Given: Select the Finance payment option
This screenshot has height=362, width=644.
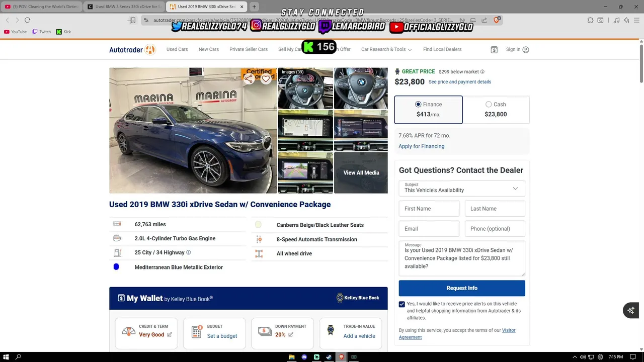Looking at the screenshot, I should [428, 110].
